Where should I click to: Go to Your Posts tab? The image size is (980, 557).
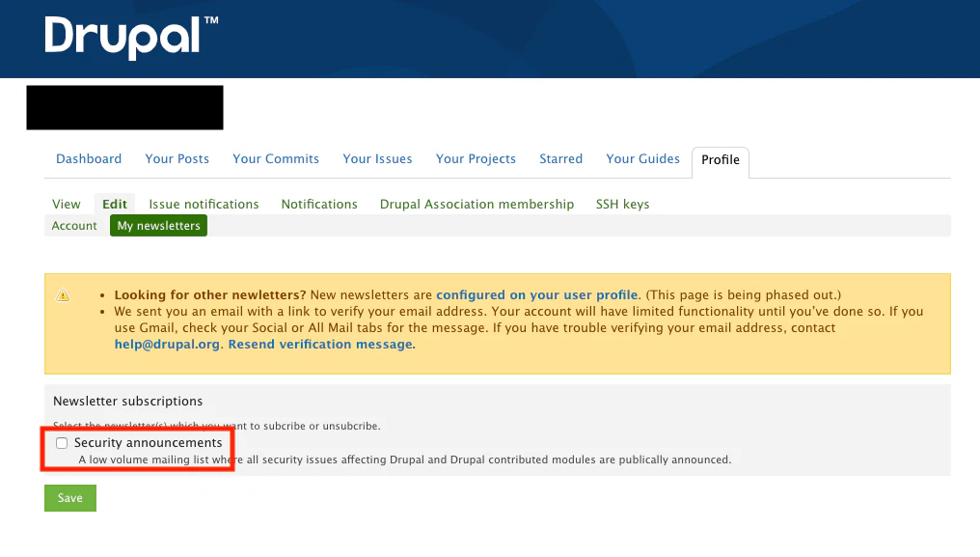pos(177,159)
